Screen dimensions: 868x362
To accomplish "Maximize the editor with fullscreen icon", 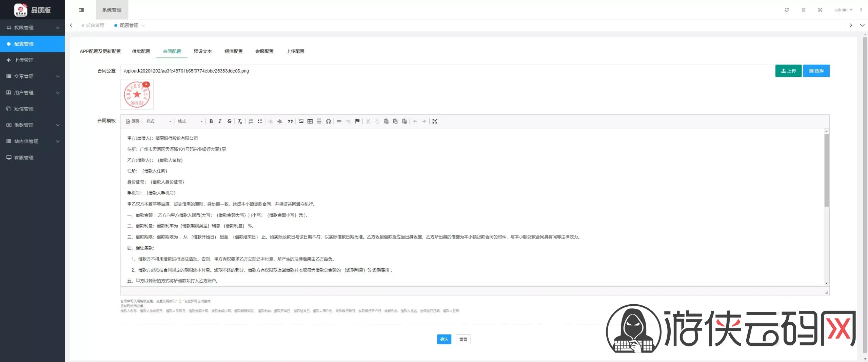I will [435, 121].
